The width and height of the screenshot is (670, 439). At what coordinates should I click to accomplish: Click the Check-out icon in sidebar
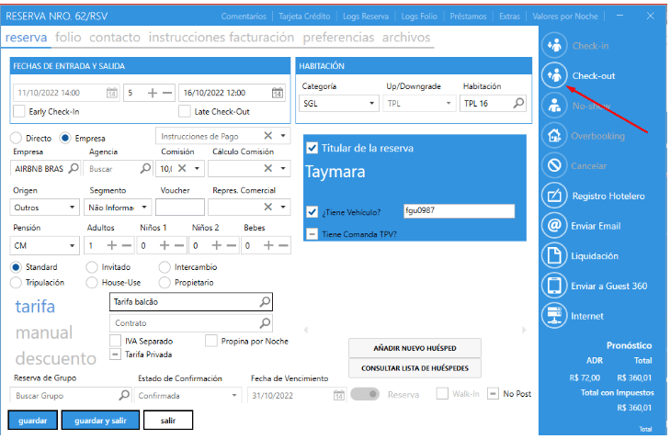pos(553,75)
